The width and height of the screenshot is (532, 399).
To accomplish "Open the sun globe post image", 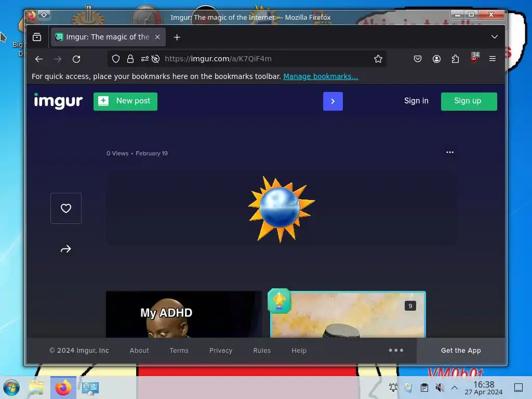I will click(281, 209).
